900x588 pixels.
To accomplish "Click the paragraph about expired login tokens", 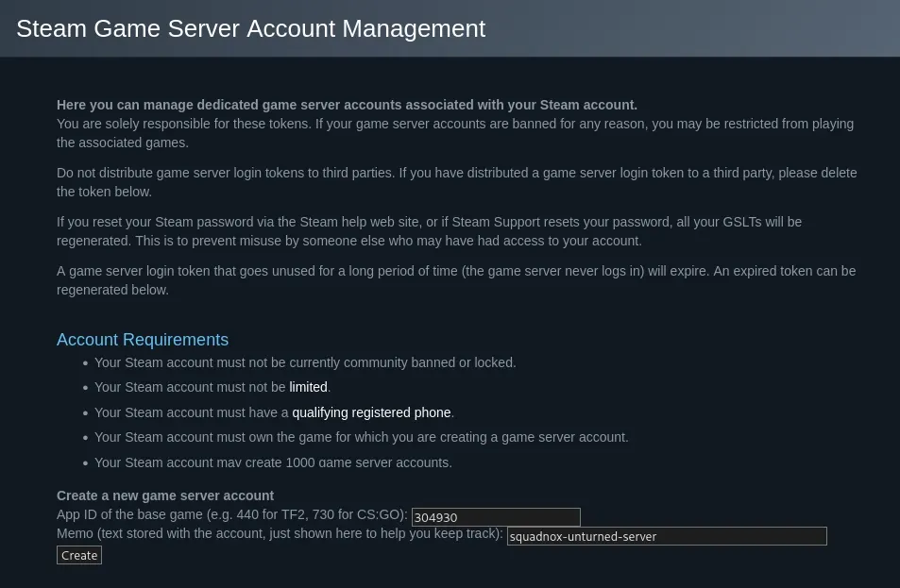I will tap(456, 280).
